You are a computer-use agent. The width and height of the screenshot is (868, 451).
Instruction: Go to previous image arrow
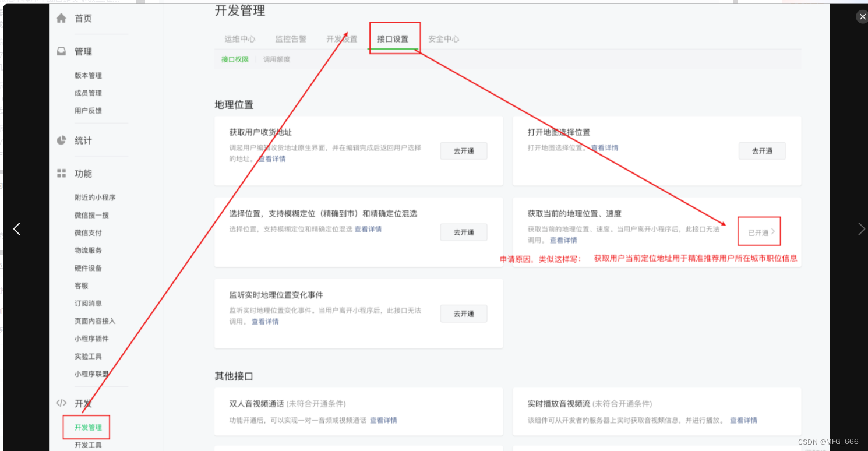[x=17, y=228]
